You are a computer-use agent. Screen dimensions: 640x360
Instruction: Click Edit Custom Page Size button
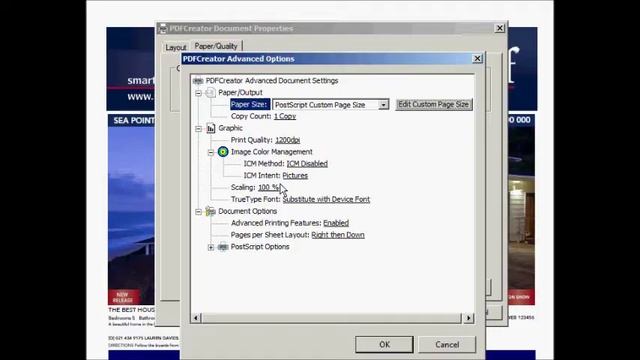(433, 104)
